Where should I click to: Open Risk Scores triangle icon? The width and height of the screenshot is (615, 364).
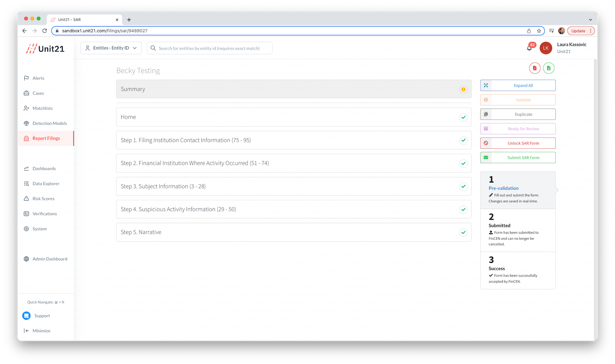coord(26,199)
